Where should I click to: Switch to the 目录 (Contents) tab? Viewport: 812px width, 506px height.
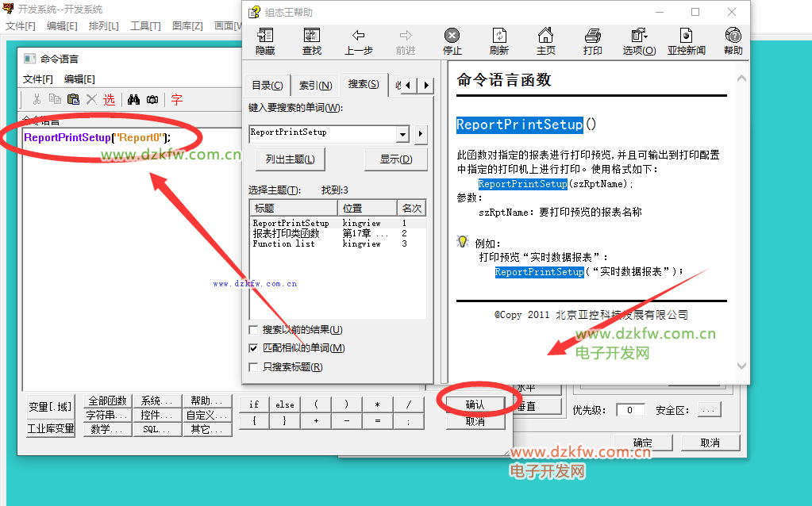click(x=267, y=86)
